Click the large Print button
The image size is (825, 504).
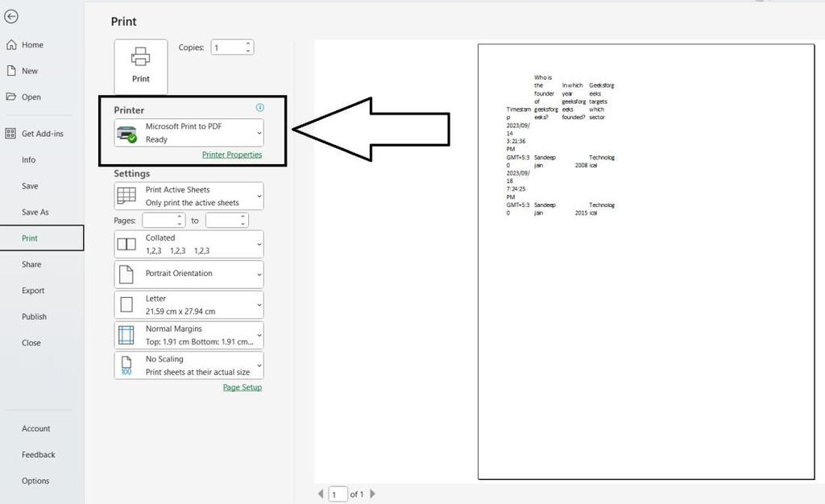coord(140,66)
